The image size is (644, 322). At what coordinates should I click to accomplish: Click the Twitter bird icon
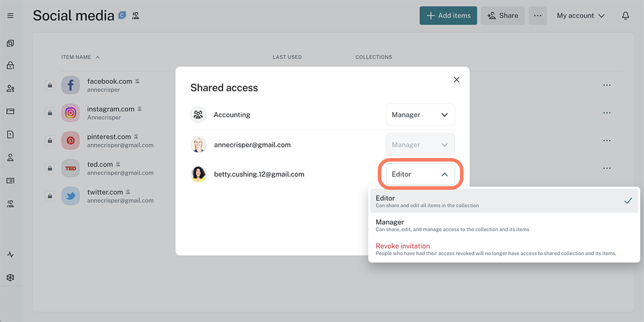[x=71, y=196]
